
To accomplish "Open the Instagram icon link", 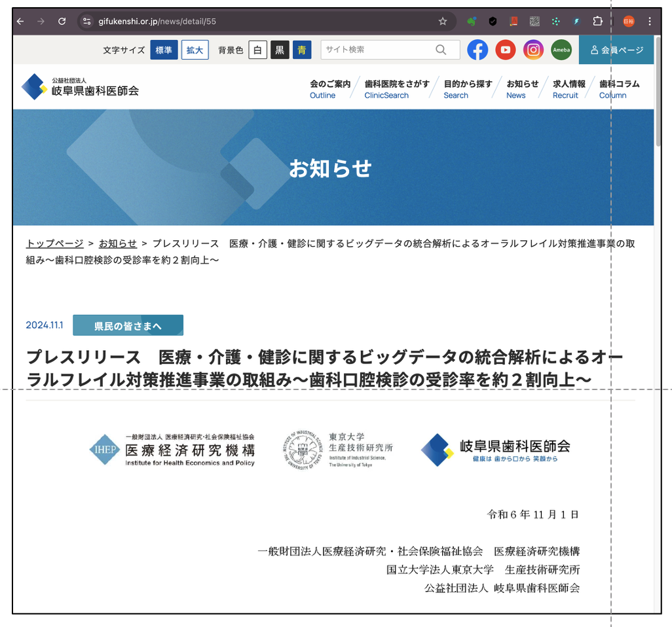I will tap(533, 50).
